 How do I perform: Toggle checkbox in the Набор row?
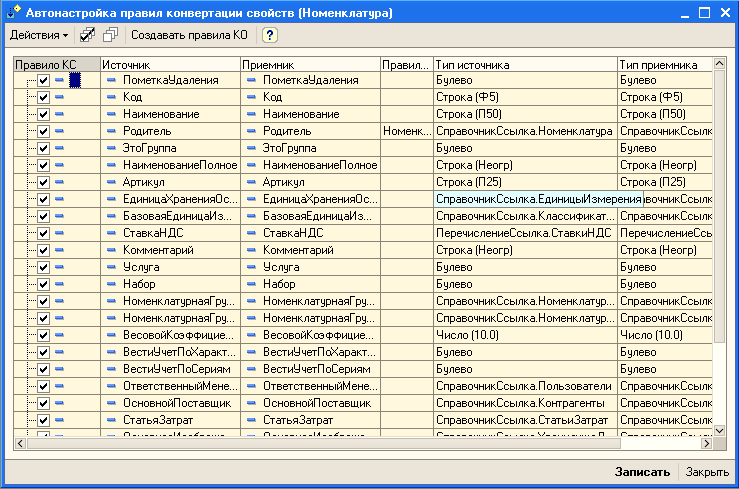43,284
